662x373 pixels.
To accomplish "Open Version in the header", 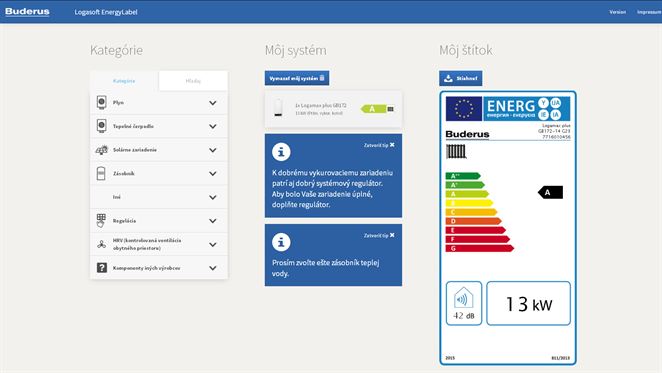I will [x=617, y=12].
